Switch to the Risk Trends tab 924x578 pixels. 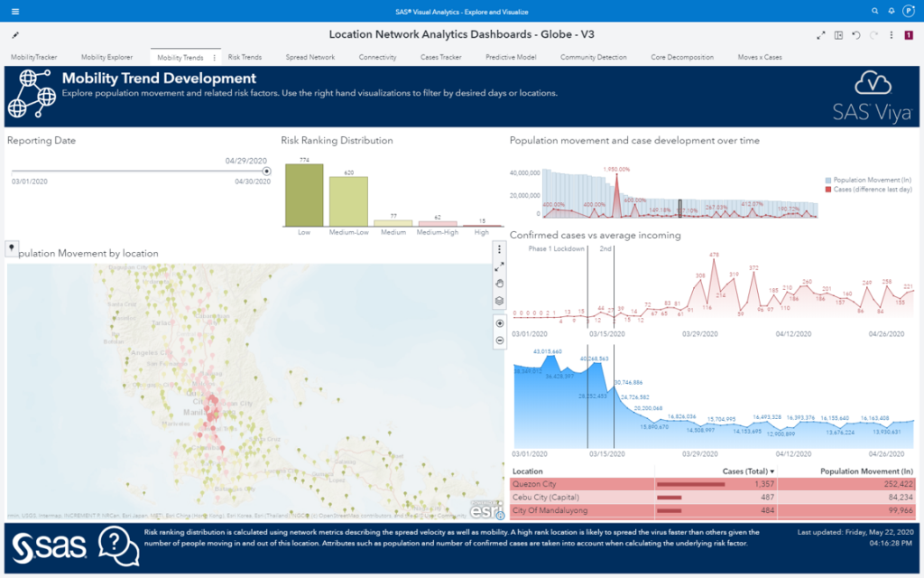click(x=244, y=56)
